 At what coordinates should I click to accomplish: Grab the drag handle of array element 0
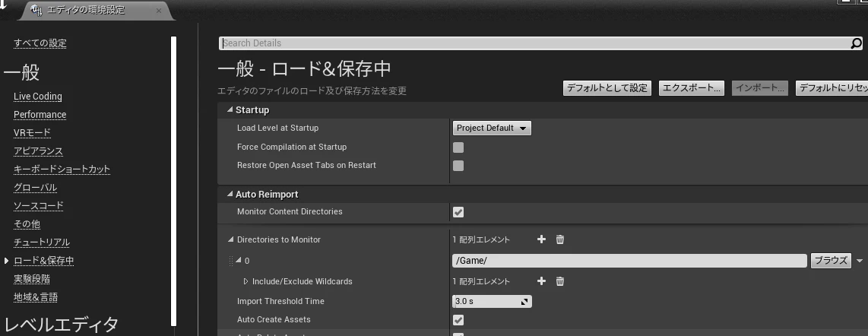point(231,261)
